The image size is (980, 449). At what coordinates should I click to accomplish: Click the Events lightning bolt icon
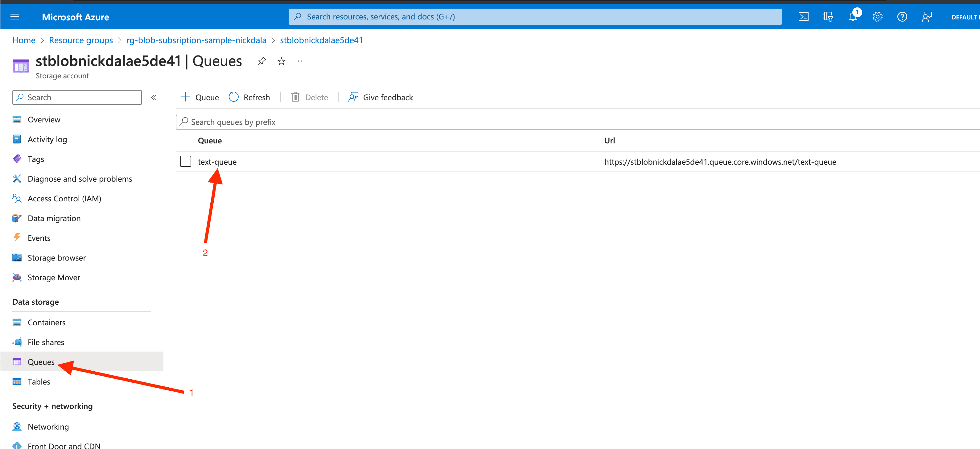(x=17, y=238)
